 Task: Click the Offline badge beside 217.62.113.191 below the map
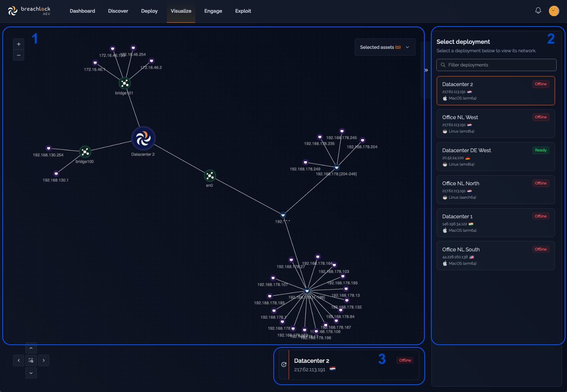tap(405, 360)
